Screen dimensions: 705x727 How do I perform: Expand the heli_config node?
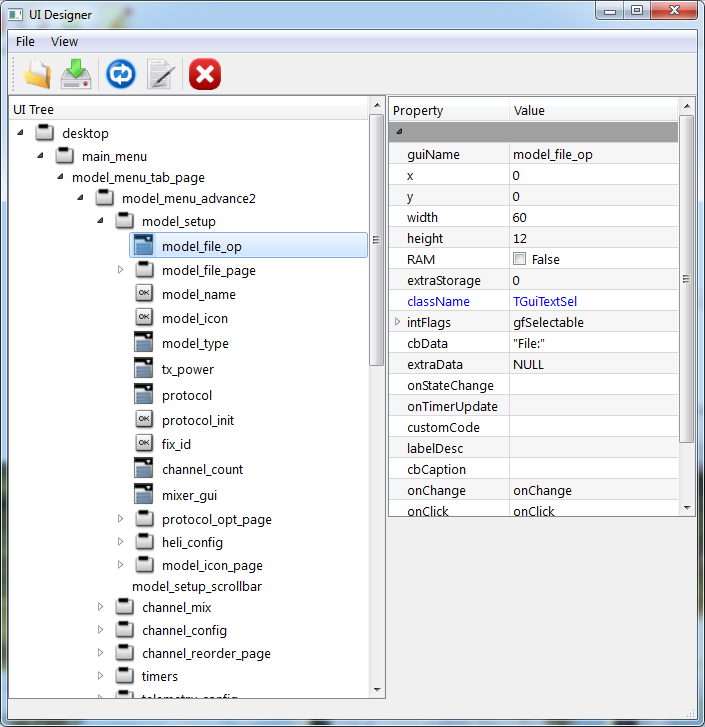pyautogui.click(x=121, y=542)
